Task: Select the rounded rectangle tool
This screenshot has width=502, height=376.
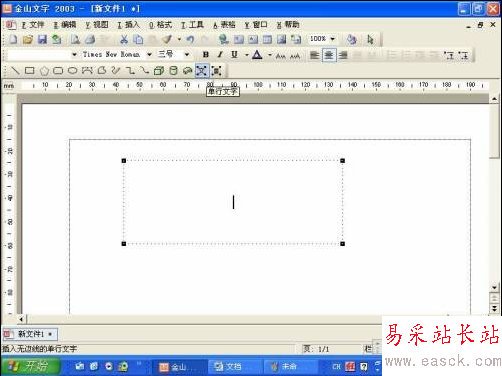Action: click(x=58, y=70)
